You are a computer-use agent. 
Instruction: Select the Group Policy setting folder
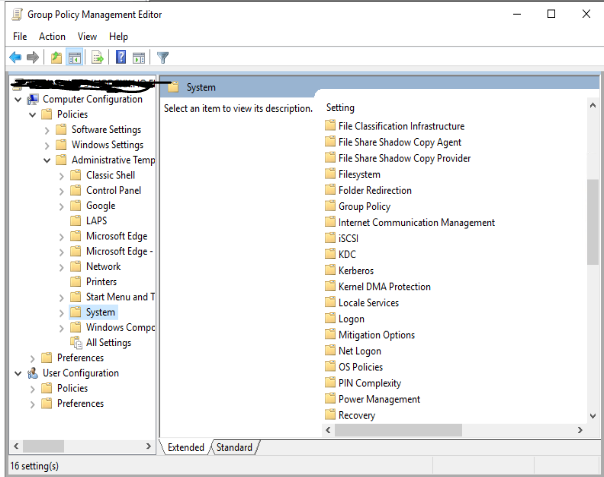[x=364, y=207]
